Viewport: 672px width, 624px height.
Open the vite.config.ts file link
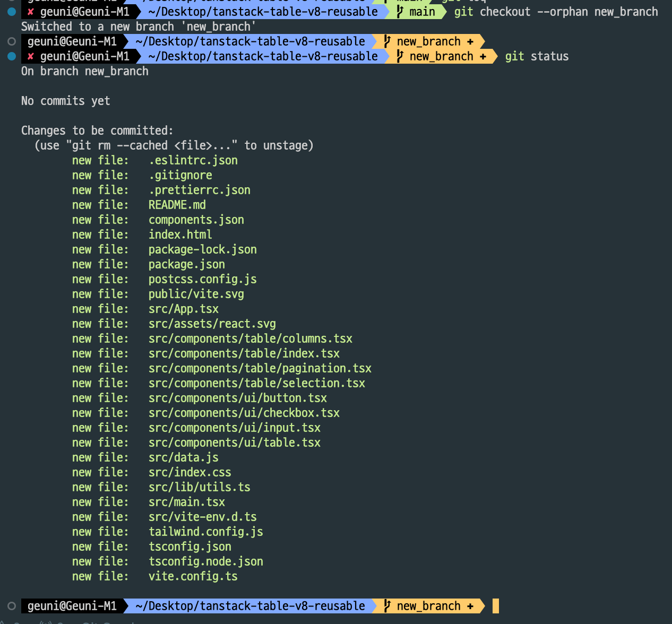(x=193, y=576)
